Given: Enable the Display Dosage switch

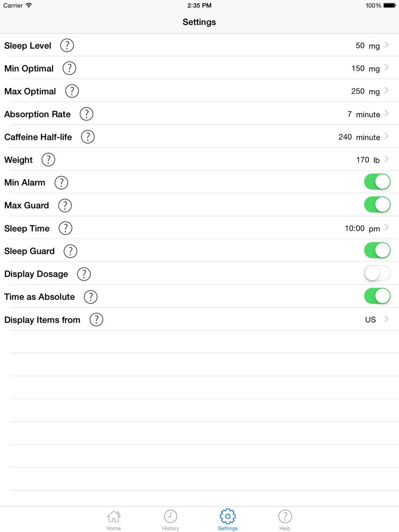Looking at the screenshot, I should pos(377,273).
